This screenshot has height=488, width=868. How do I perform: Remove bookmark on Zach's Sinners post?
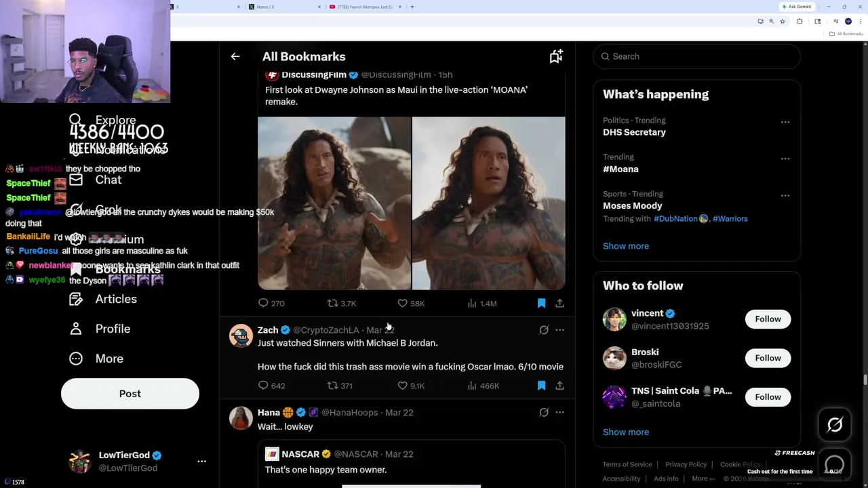pyautogui.click(x=541, y=386)
